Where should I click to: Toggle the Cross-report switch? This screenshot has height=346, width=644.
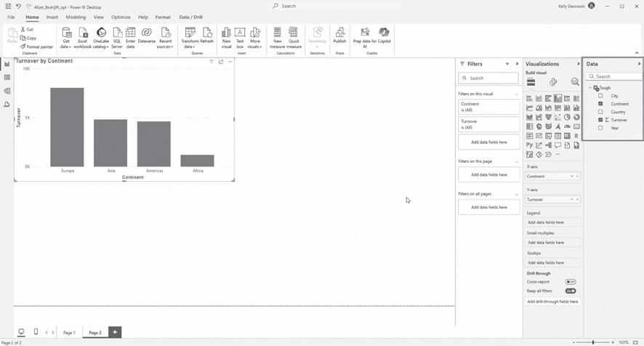tap(571, 282)
